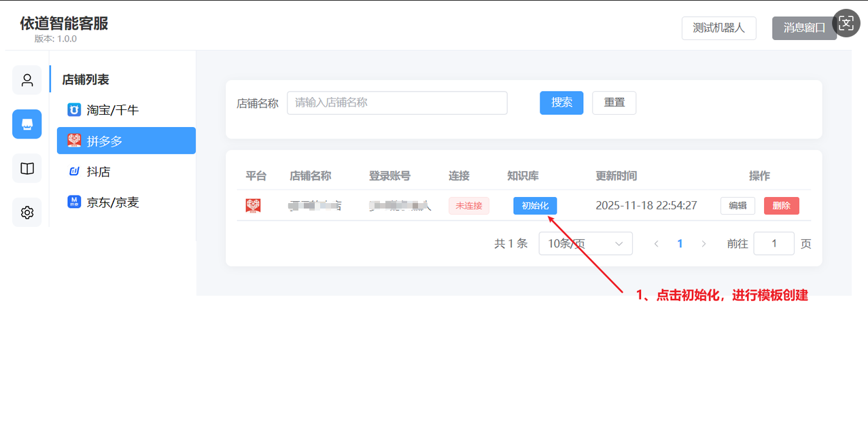868x432 pixels.
Task: Select 京东/京麦 in store list
Action: [x=112, y=202]
